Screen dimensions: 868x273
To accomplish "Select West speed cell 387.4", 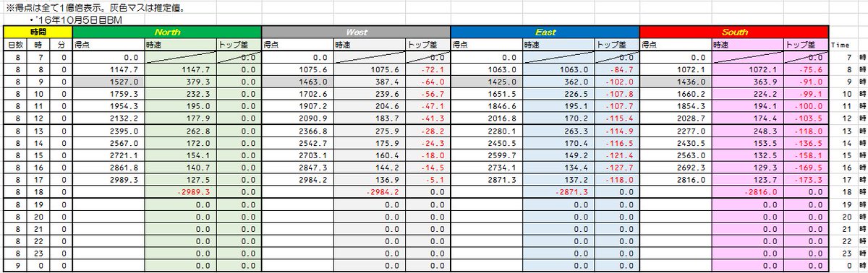I will point(369,82).
